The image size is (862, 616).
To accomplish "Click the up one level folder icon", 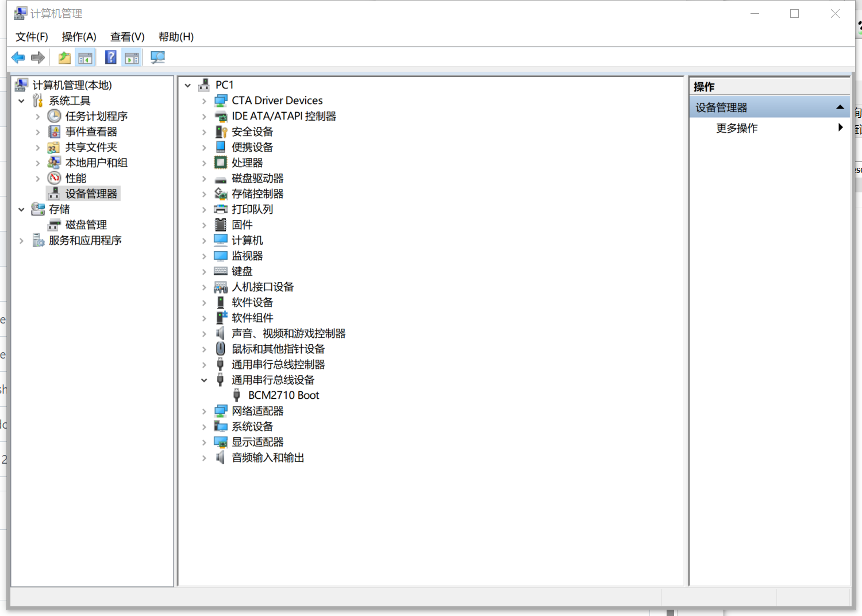I will click(64, 57).
